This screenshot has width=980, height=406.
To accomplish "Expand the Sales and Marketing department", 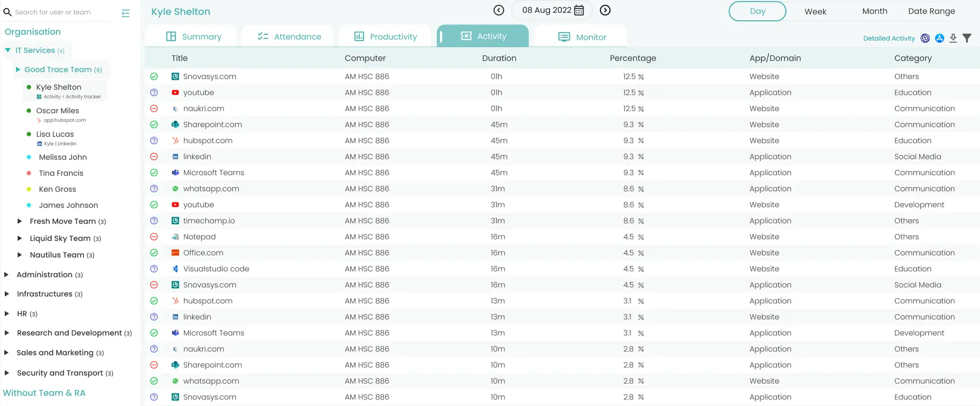I will pyautogui.click(x=6, y=353).
